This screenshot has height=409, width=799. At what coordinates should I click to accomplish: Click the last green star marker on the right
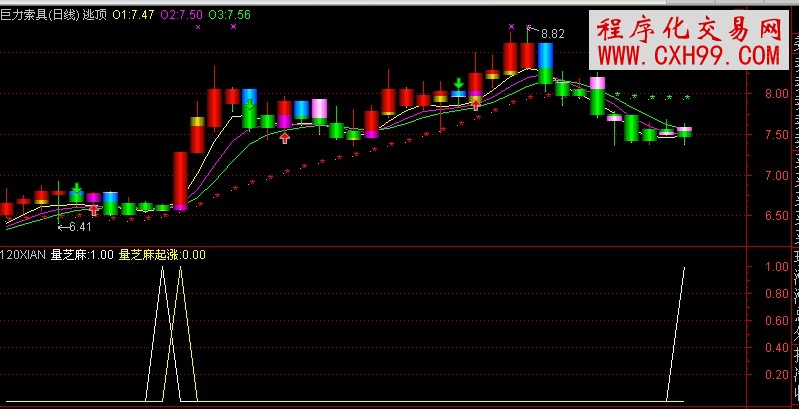(686, 97)
